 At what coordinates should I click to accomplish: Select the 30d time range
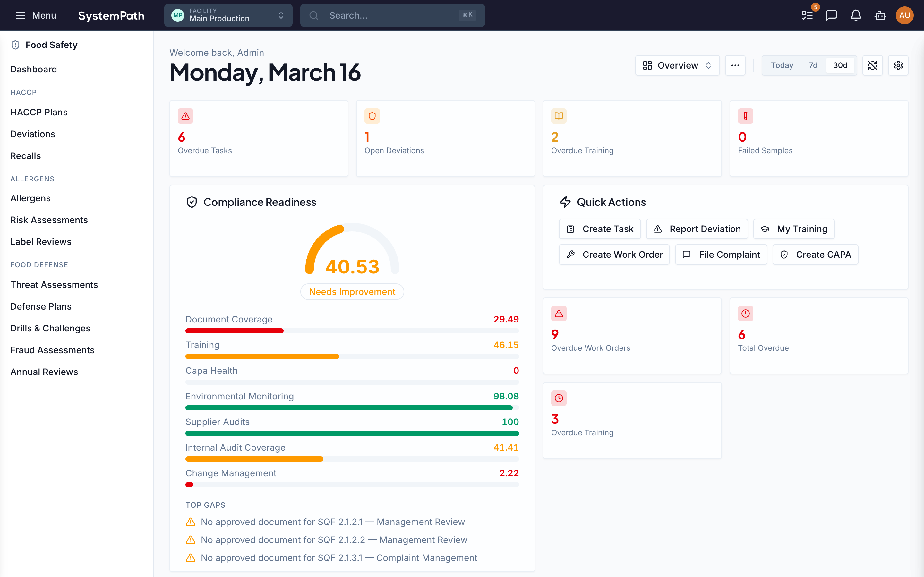(840, 65)
